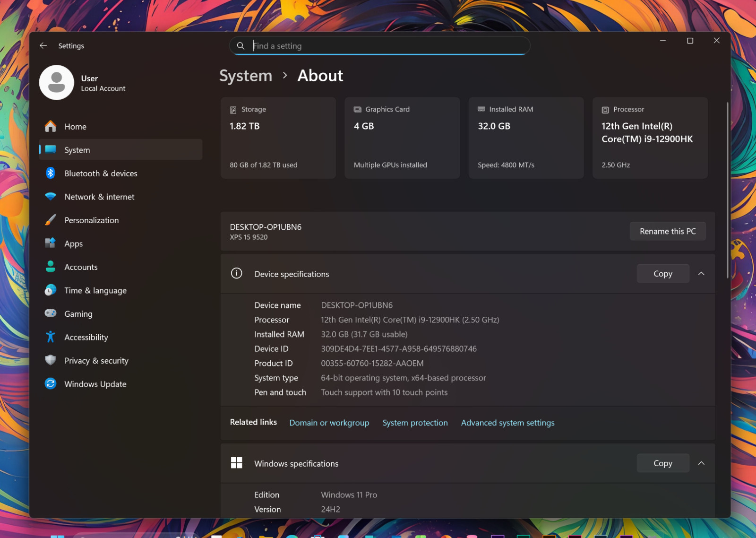Viewport: 756px width, 538px height.
Task: Open Apps via its icon
Action: [x=51, y=243]
